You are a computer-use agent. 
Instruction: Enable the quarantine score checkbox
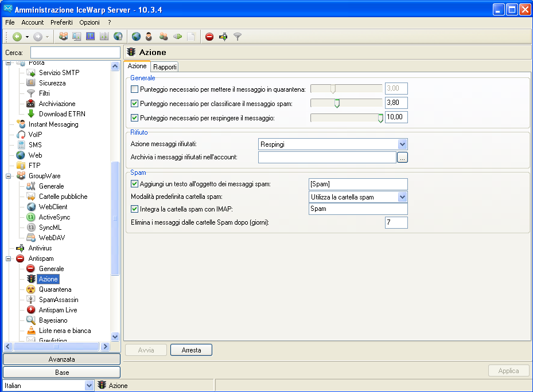tap(135, 89)
